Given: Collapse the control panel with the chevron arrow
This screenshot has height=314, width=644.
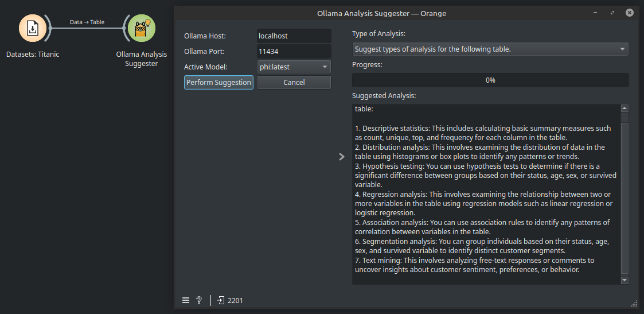Looking at the screenshot, I should pos(342,157).
